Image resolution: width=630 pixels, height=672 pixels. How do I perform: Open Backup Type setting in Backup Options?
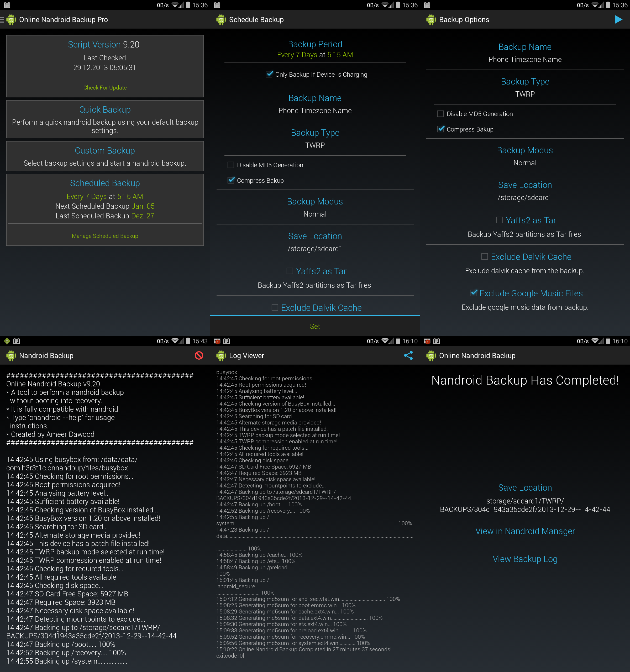click(525, 88)
